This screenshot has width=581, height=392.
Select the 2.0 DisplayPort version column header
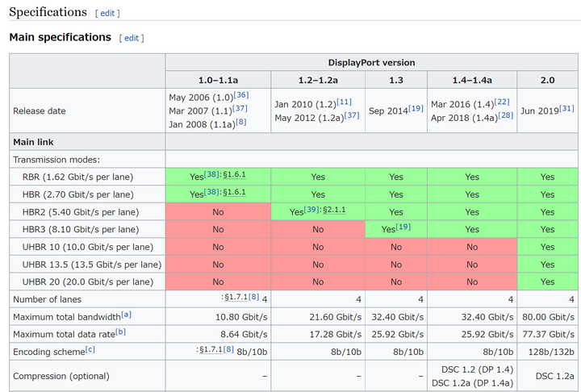(548, 80)
